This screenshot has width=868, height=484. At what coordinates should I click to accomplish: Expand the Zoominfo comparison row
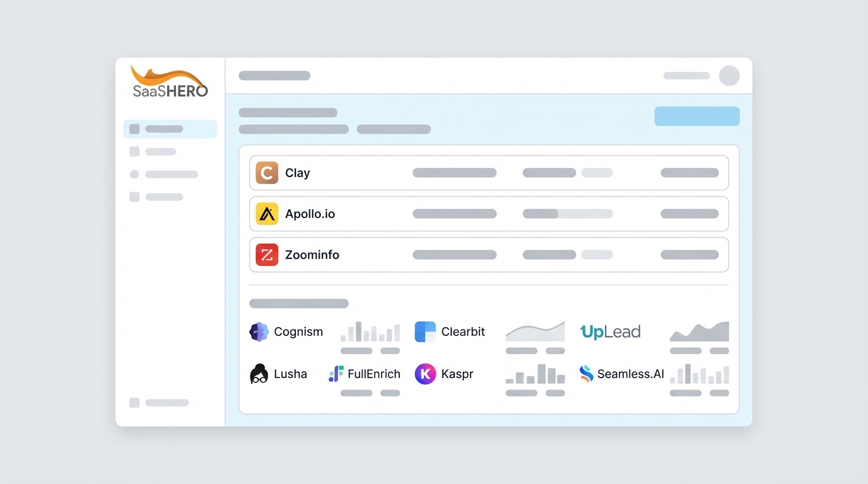pyautogui.click(x=489, y=255)
